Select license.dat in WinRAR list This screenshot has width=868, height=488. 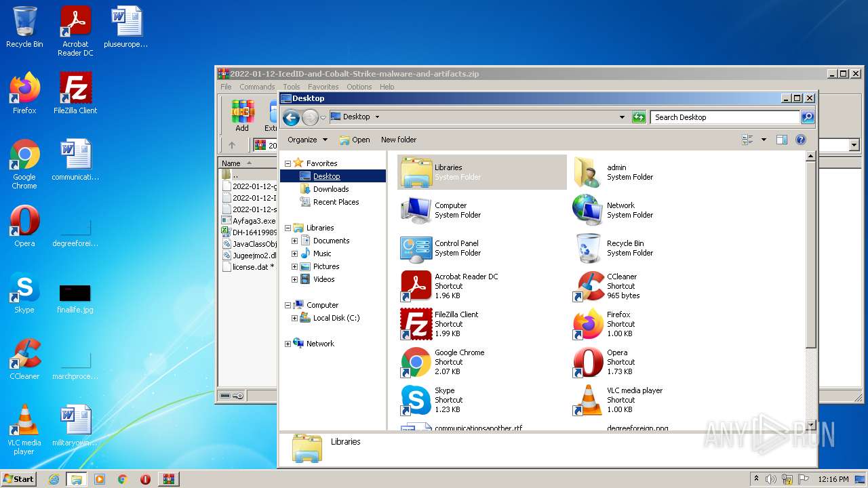pyautogui.click(x=249, y=267)
